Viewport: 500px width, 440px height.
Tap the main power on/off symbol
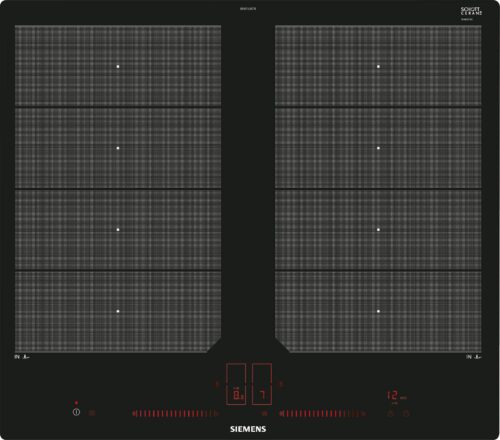coord(76,412)
